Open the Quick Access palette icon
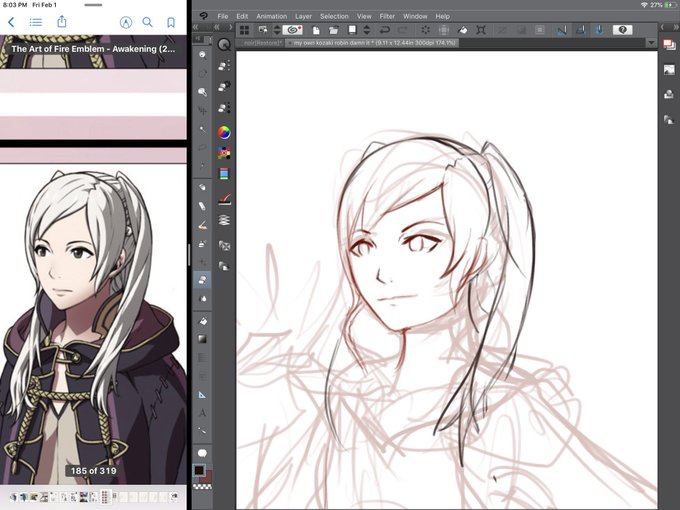The width and height of the screenshot is (680, 510). pos(224,44)
